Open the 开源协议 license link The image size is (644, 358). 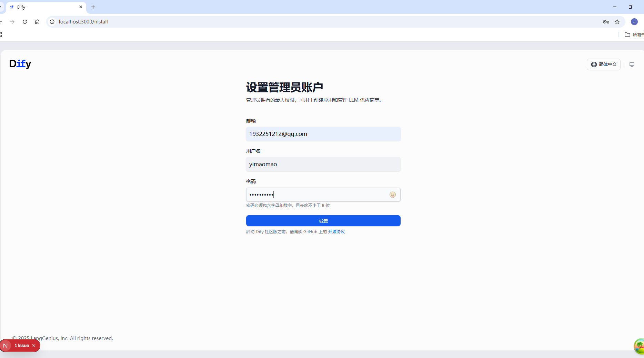[x=336, y=232]
